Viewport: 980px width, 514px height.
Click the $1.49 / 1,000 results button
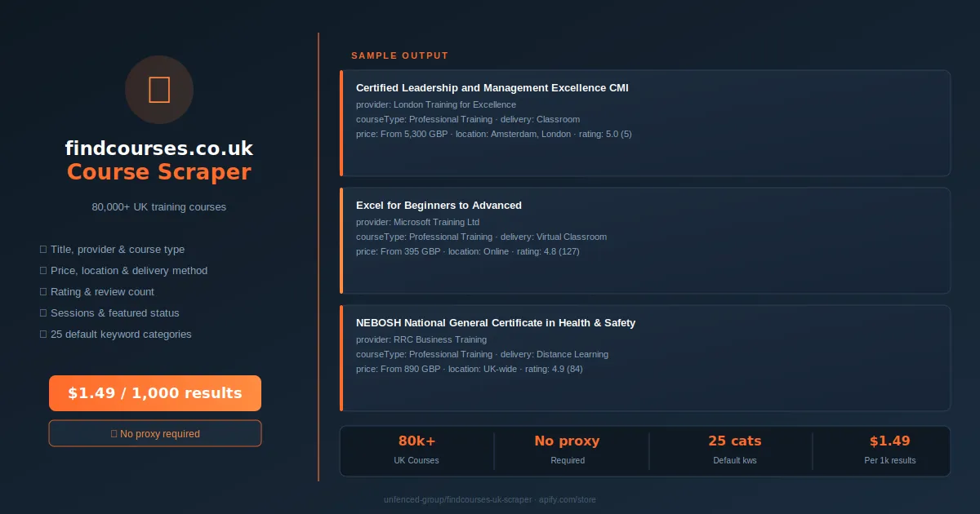[x=155, y=393]
